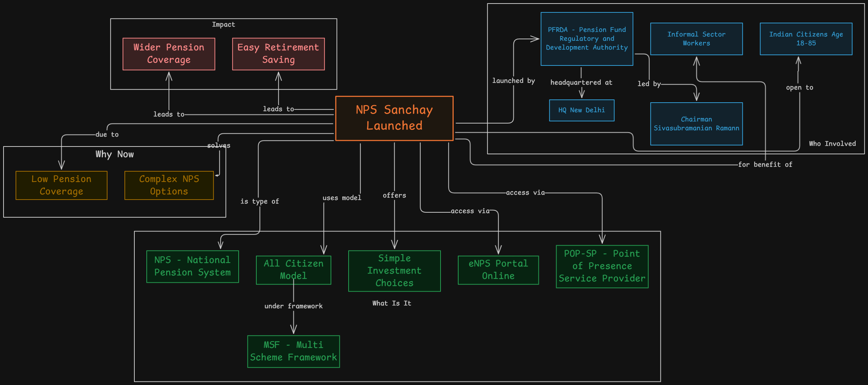Click the eNPS Portal Online node

tap(499, 270)
